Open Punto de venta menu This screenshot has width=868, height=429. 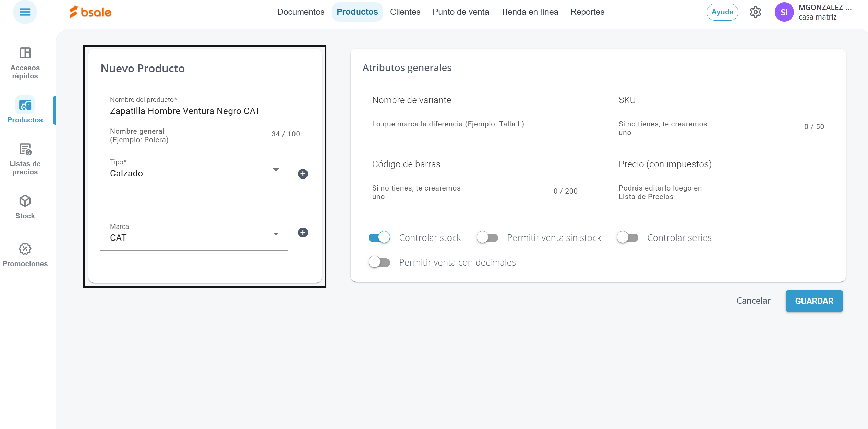460,12
